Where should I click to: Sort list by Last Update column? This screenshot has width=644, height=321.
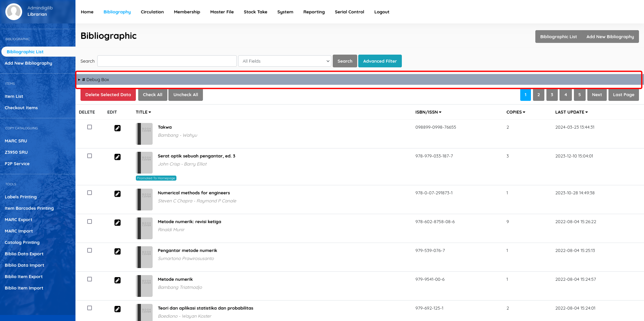(571, 112)
